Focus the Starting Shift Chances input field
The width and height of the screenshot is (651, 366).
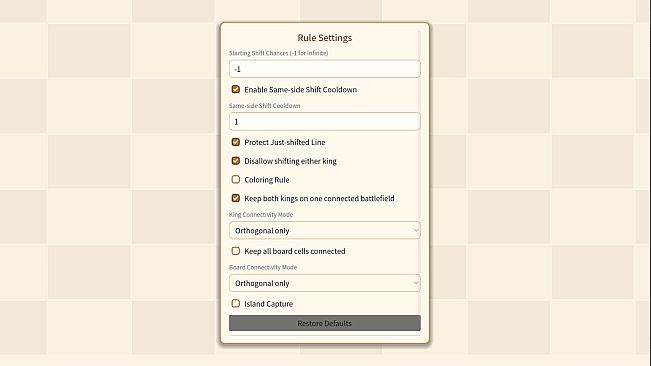click(x=325, y=69)
